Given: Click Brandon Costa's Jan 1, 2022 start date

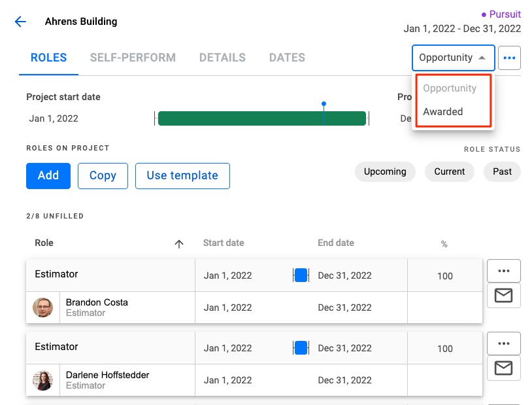Looking at the screenshot, I should pyautogui.click(x=227, y=308).
